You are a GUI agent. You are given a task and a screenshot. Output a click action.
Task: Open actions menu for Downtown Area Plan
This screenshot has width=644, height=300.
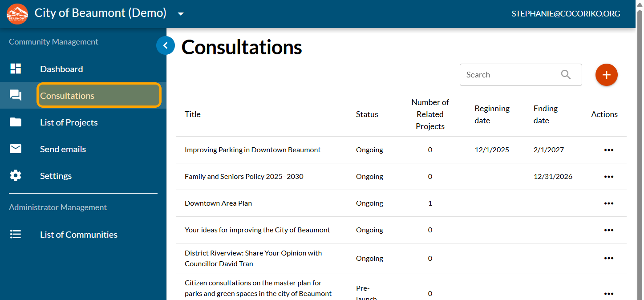608,203
